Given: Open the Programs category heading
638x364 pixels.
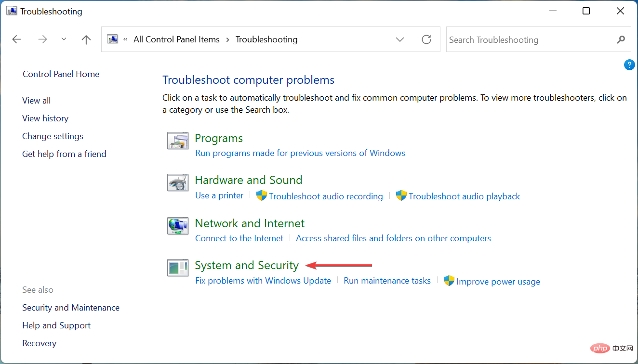Looking at the screenshot, I should click(x=219, y=138).
